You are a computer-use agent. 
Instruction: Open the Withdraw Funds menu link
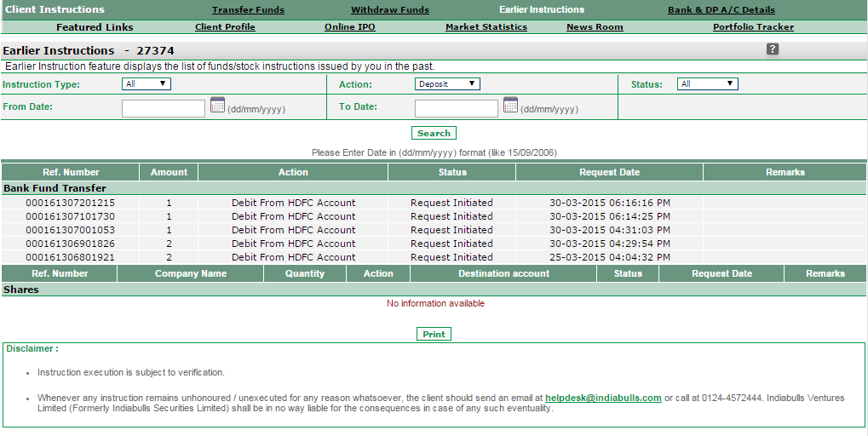click(x=390, y=10)
